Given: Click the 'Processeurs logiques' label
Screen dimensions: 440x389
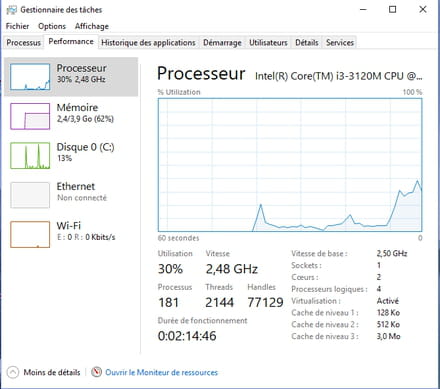Looking at the screenshot, I should pos(329,289).
